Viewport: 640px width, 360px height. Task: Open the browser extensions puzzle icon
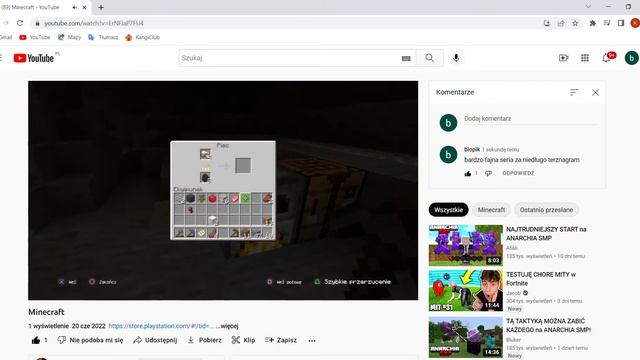pos(592,23)
